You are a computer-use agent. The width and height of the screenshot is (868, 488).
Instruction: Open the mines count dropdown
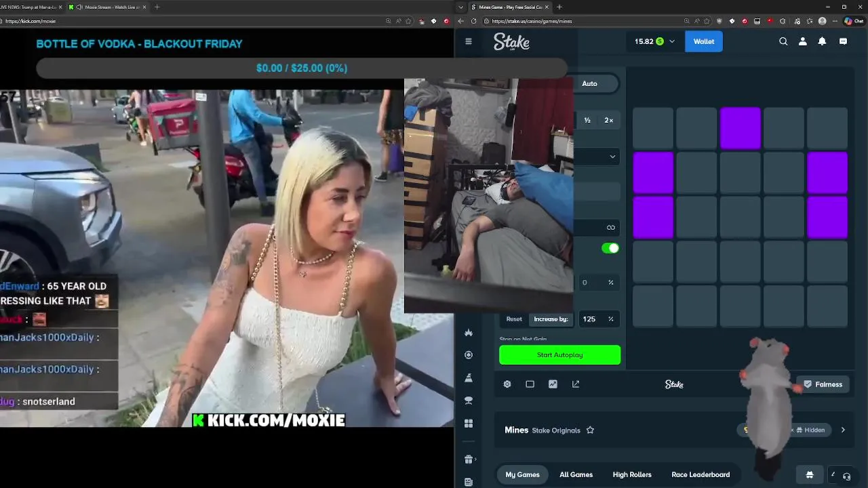tap(612, 157)
